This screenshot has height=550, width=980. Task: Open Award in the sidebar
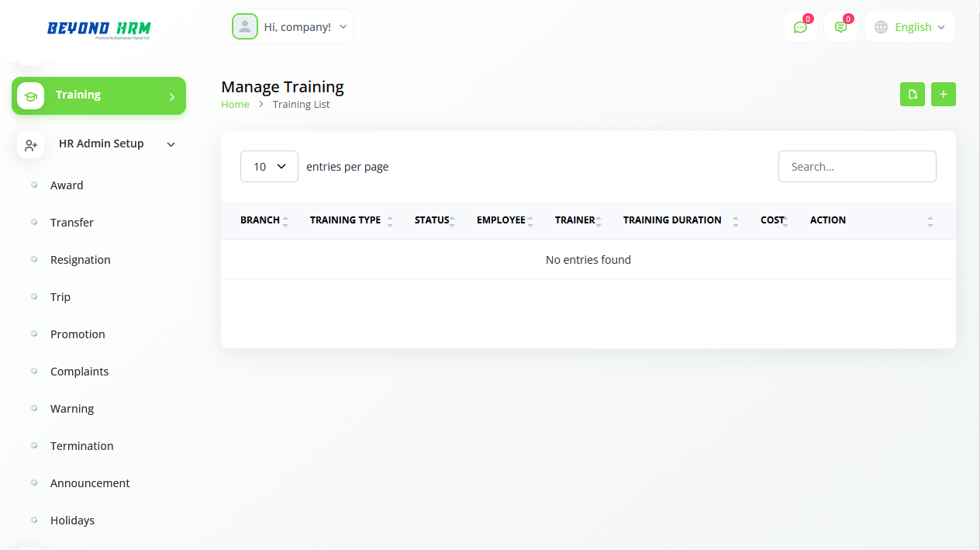67,185
